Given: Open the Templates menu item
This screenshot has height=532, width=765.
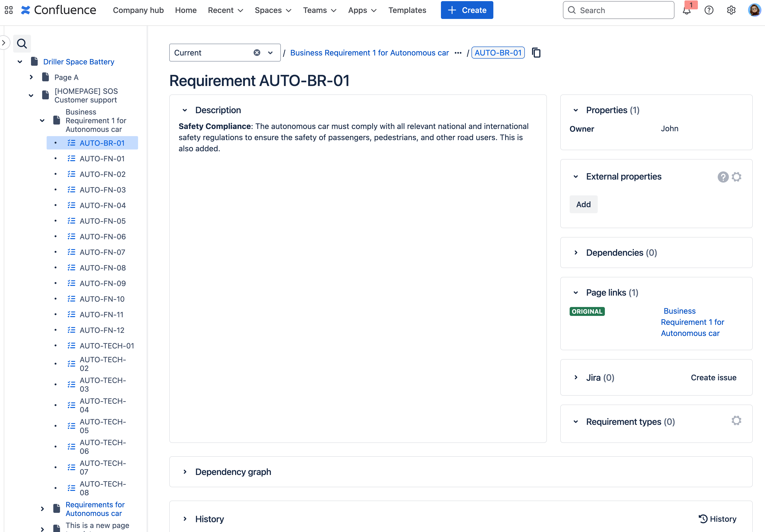Looking at the screenshot, I should point(407,10).
